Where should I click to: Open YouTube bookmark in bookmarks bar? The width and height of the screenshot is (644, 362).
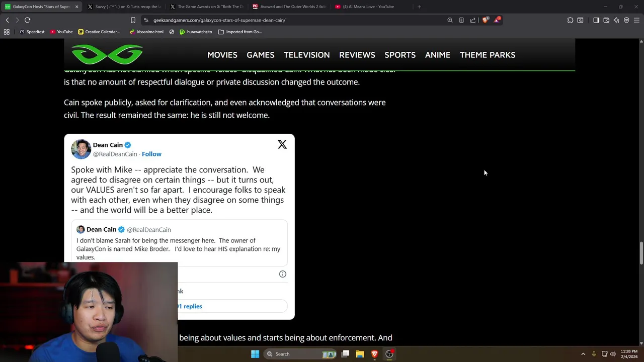pos(61,32)
